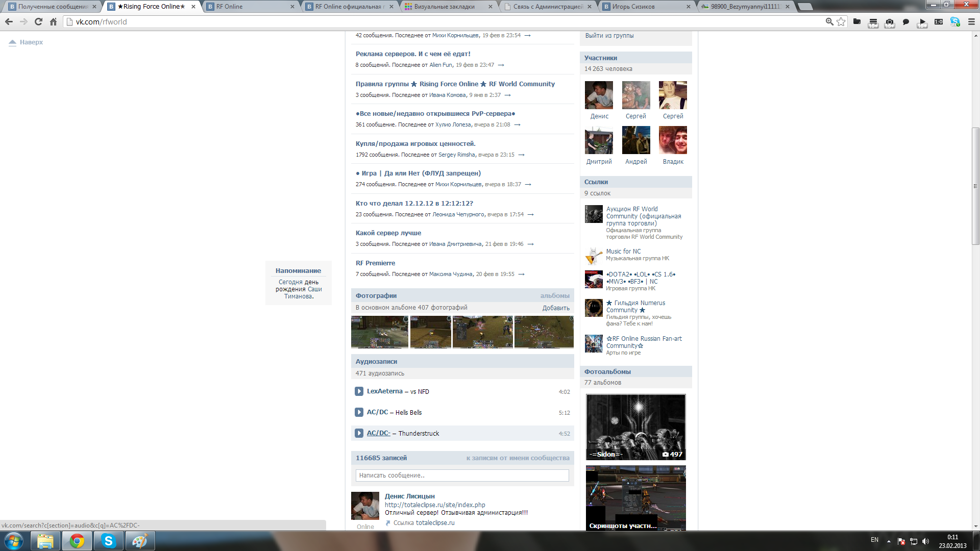Open Саши Тиманова birthday reminder link
980x551 pixels.
[303, 293]
